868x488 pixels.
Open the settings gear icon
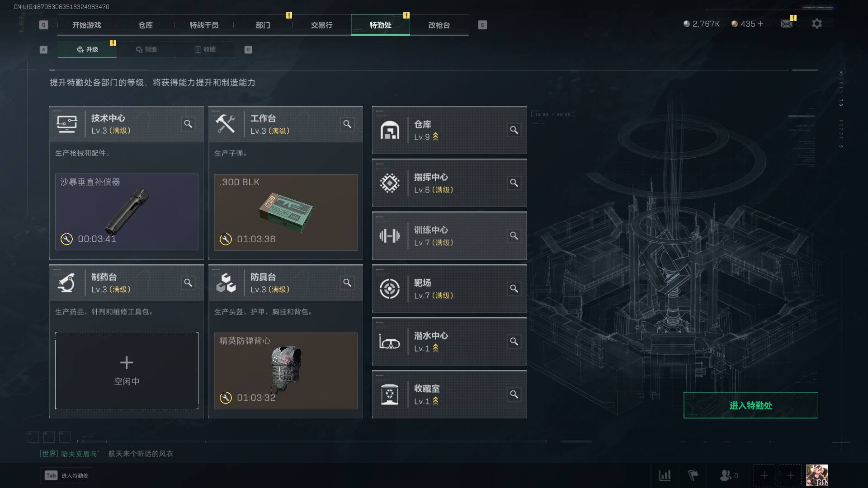point(816,23)
